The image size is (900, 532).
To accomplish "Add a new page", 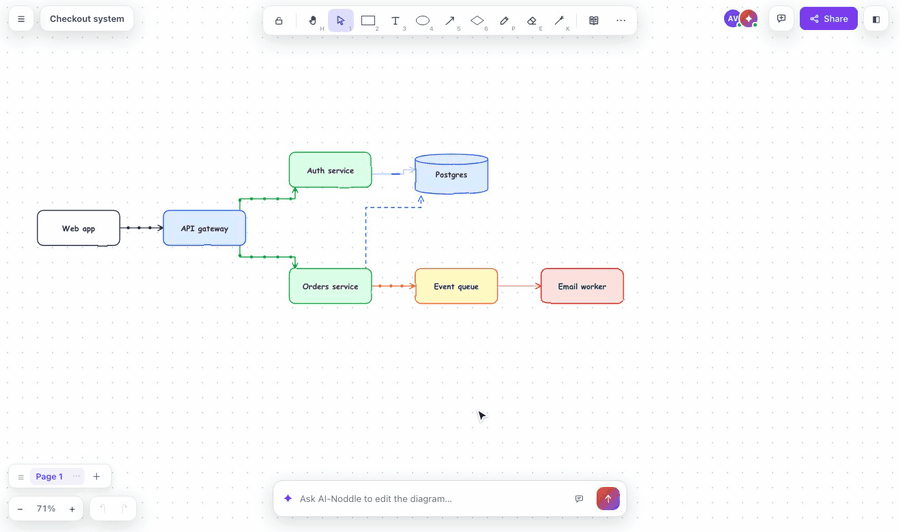I will (x=96, y=476).
